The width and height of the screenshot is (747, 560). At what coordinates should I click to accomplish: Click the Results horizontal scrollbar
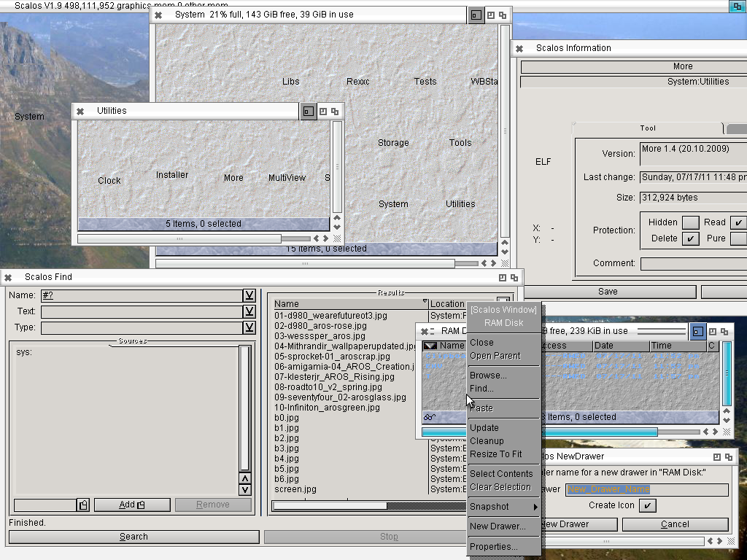coord(329,505)
